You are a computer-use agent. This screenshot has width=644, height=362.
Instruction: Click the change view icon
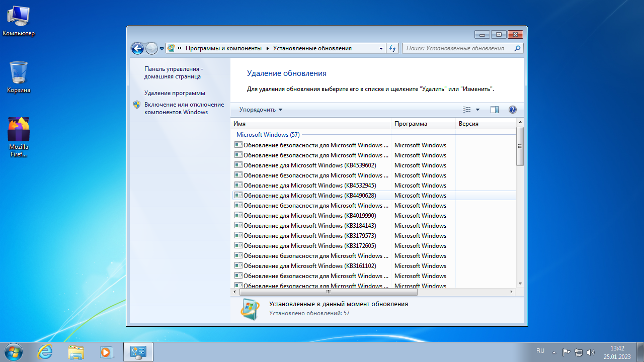tap(467, 110)
